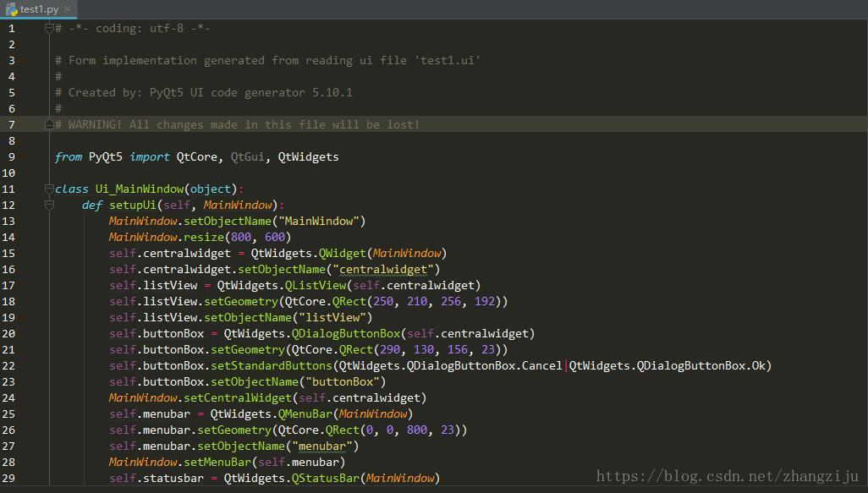Click 'setCentralWidget' on line 24
The height and width of the screenshot is (493, 868).
(x=238, y=397)
